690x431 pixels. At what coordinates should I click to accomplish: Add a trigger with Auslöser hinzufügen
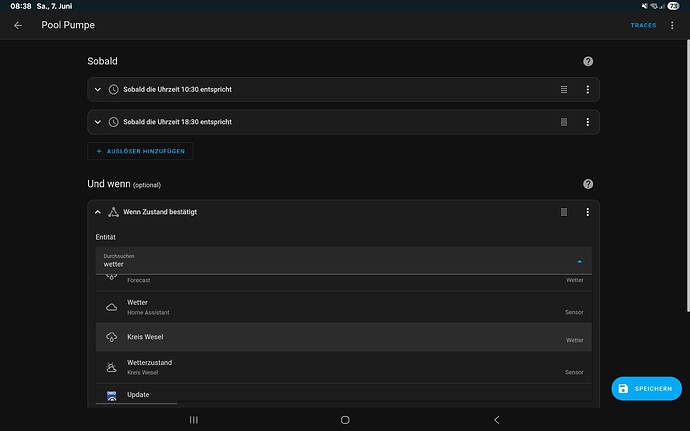click(140, 151)
